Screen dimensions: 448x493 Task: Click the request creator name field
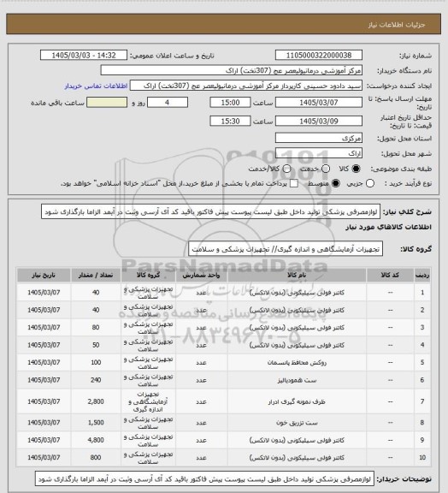coord(246,86)
